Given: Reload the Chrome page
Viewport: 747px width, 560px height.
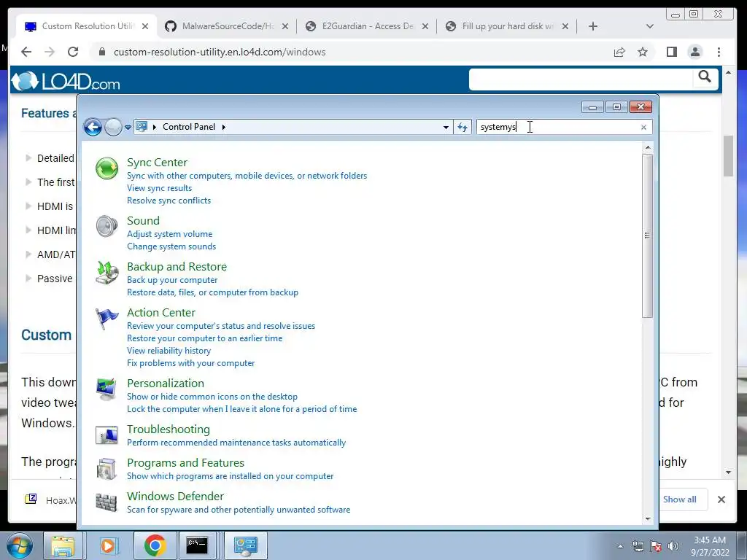Looking at the screenshot, I should click(73, 52).
